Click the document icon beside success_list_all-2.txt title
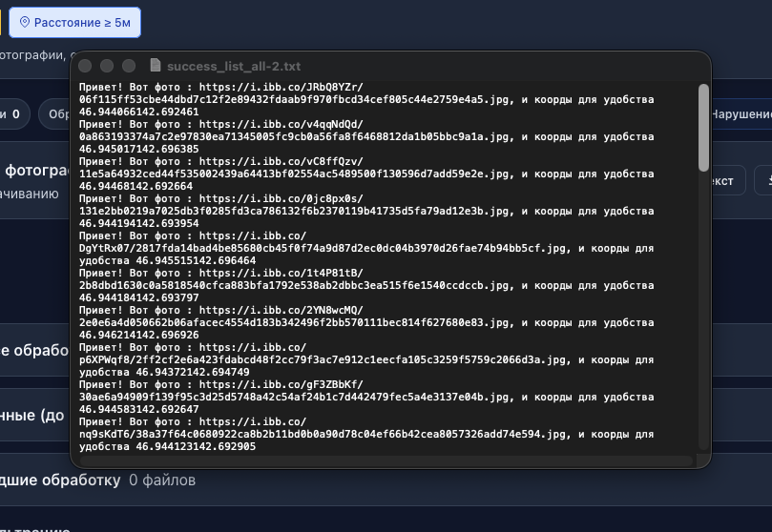This screenshot has height=532, width=772. 155,66
